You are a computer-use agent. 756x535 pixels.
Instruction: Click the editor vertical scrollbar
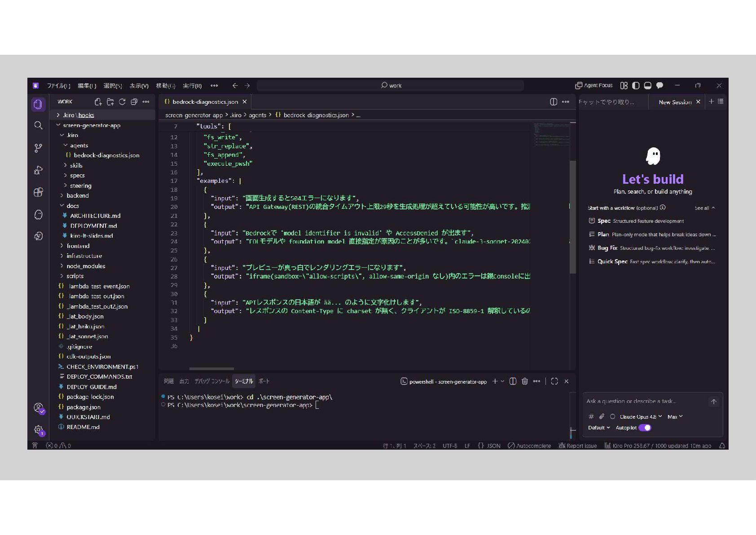coord(573,217)
